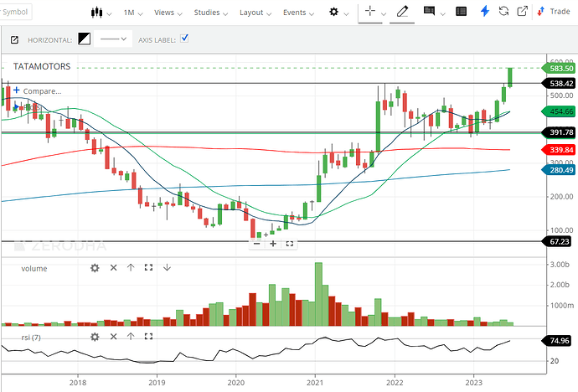
Task: Click the rsi (7) panel title
Action: [31, 338]
